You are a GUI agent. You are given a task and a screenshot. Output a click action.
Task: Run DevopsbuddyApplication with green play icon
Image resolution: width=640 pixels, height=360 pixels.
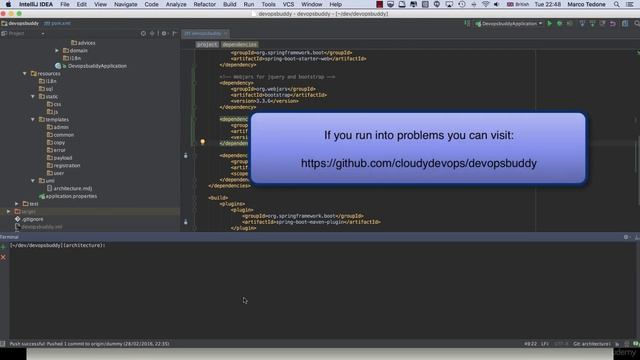(x=550, y=24)
